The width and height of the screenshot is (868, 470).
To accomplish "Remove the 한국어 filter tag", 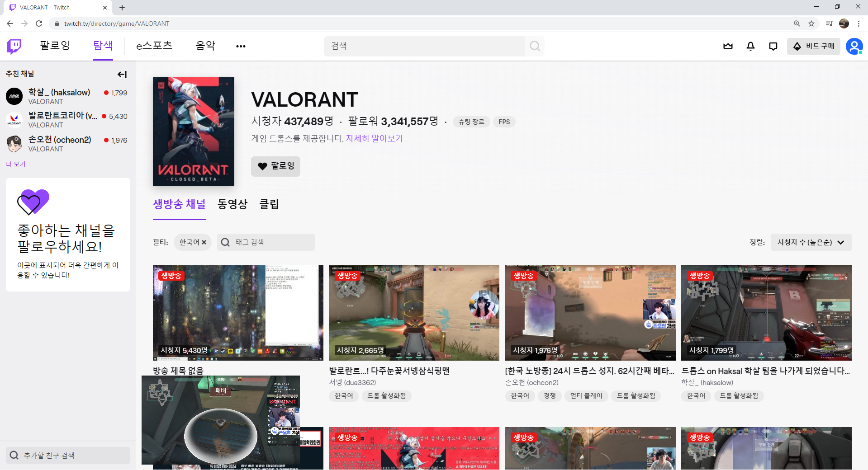I will 204,242.
